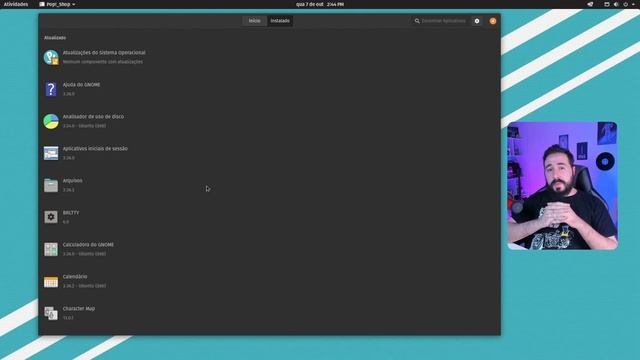Click the volume icon in system tray

[x=616, y=4]
